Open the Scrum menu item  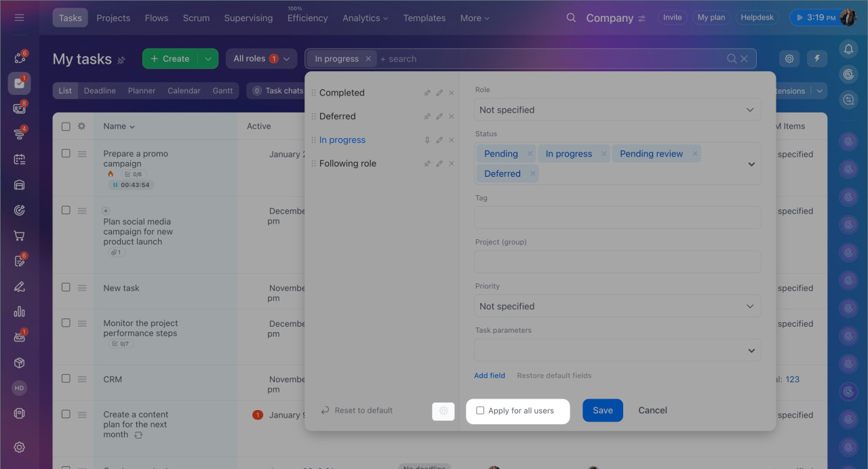196,18
